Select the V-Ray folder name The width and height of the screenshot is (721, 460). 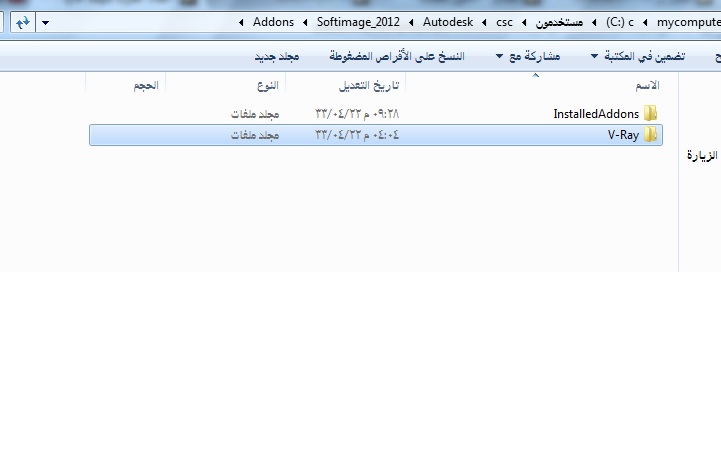(x=623, y=135)
